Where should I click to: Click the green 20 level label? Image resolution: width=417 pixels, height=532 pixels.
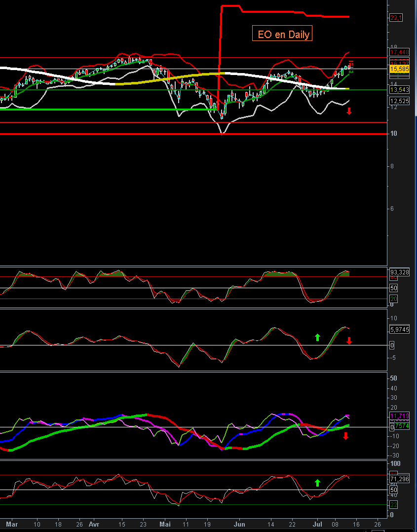click(x=394, y=299)
